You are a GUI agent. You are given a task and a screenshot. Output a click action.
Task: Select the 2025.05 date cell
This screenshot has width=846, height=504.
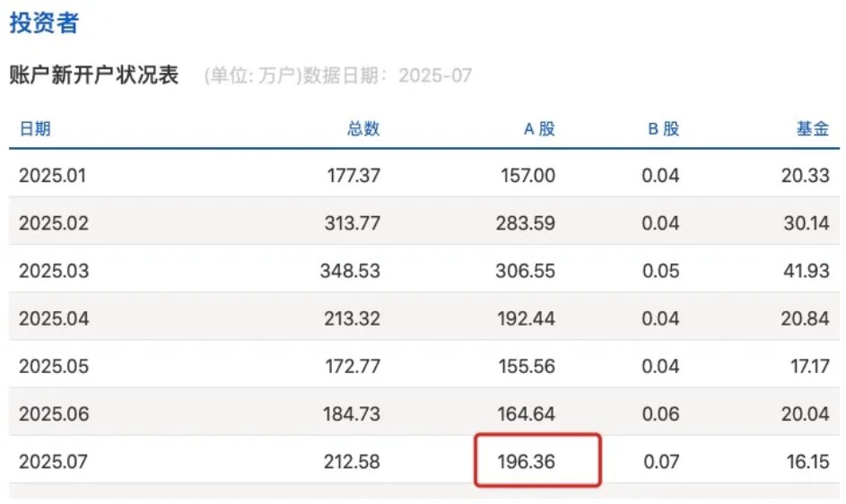tap(54, 366)
